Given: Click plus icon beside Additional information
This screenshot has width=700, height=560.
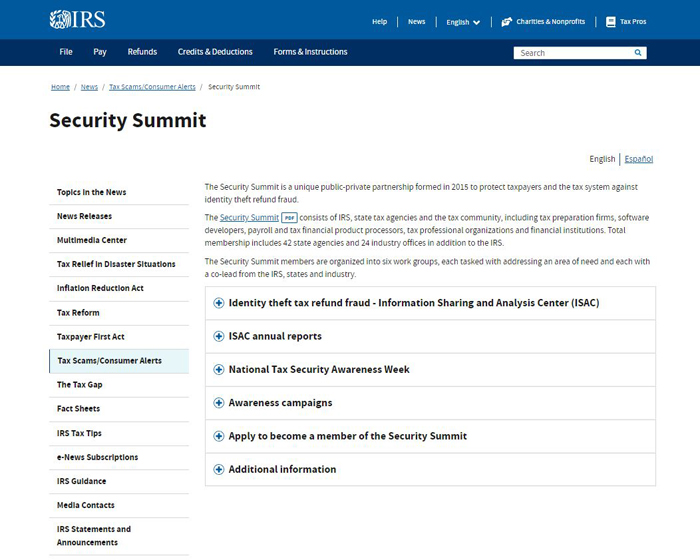Looking at the screenshot, I should [219, 469].
